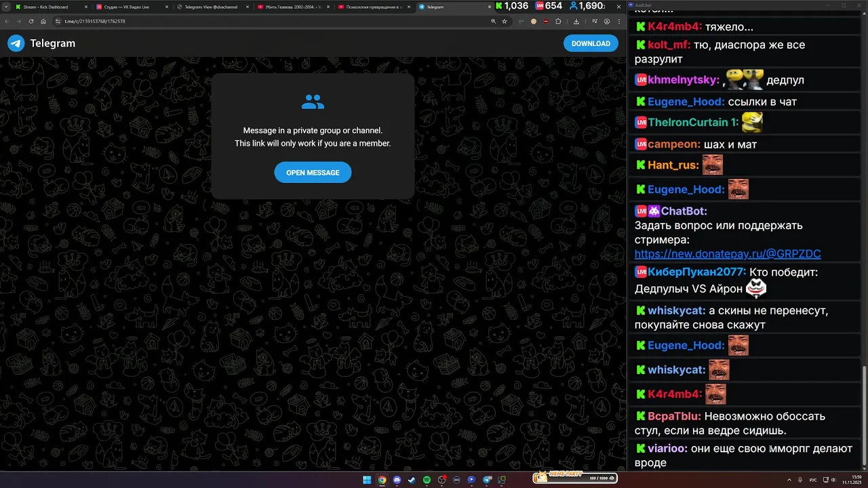The image size is (868, 488).
Task: Click the Telegram logo in page header
Action: click(x=16, y=43)
